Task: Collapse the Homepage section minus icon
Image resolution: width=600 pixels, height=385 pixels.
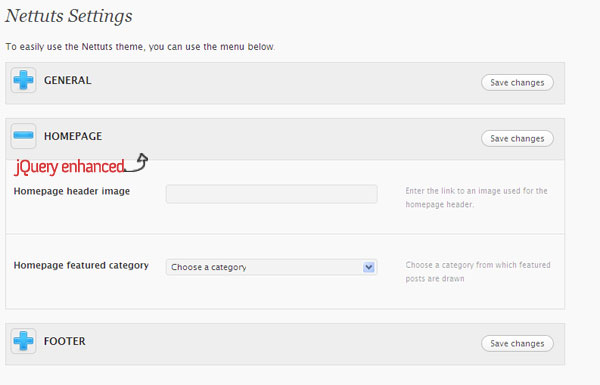Action: (x=23, y=136)
